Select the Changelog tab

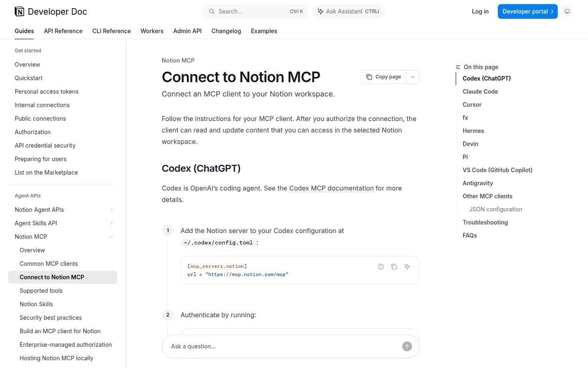tap(226, 31)
